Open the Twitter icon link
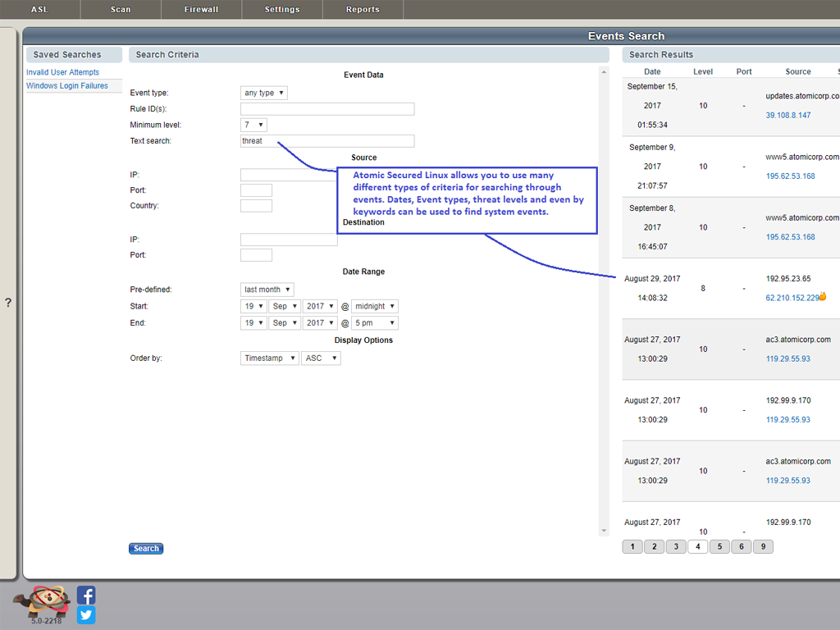The image size is (840, 630). tap(86, 615)
